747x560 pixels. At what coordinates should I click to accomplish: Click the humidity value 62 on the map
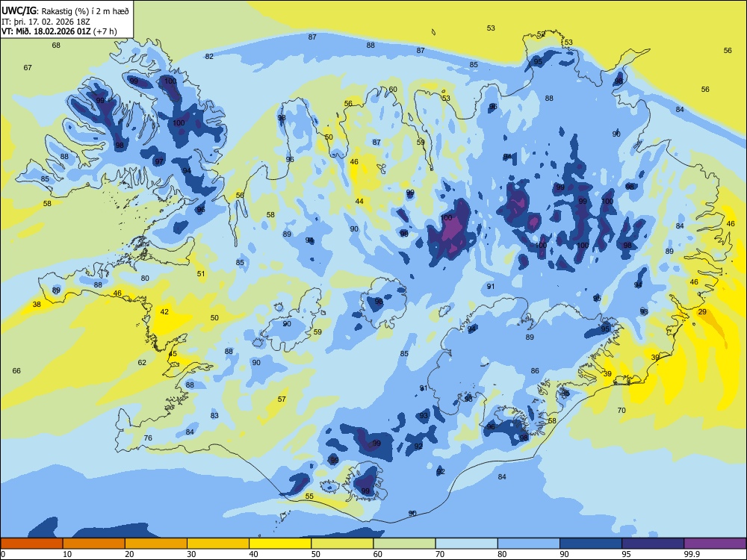(x=142, y=362)
